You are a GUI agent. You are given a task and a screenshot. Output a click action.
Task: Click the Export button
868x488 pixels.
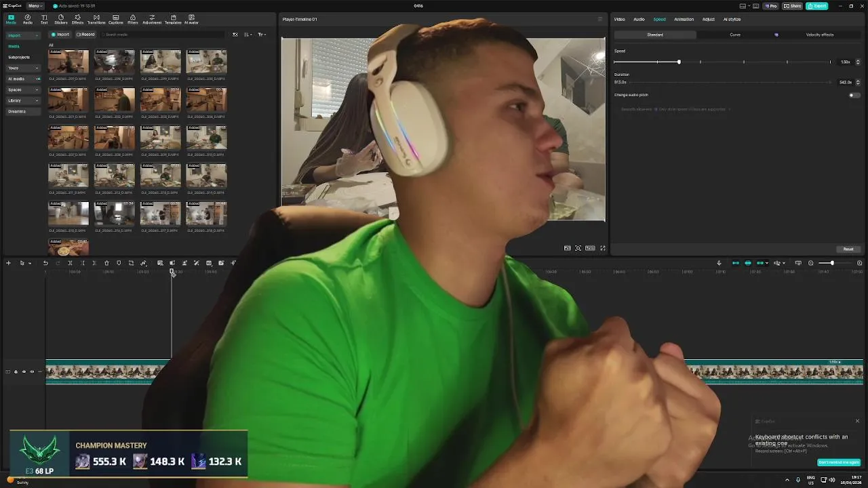coord(817,6)
